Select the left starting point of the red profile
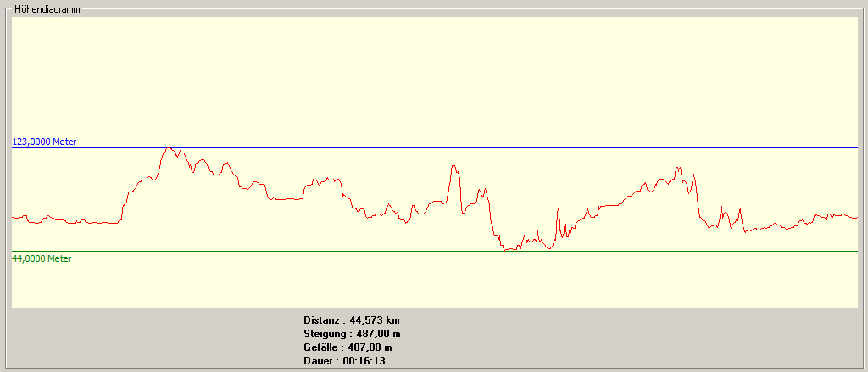 tap(13, 218)
